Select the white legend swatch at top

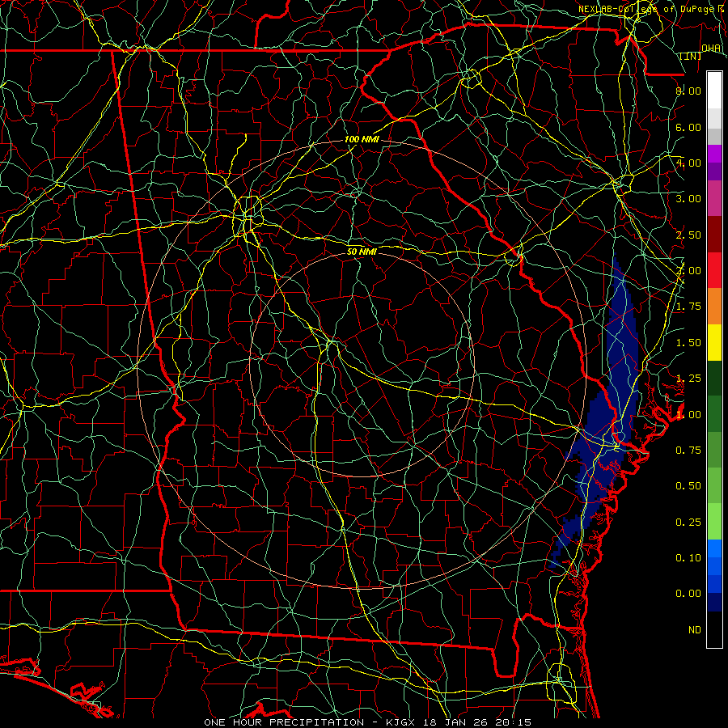(x=714, y=91)
